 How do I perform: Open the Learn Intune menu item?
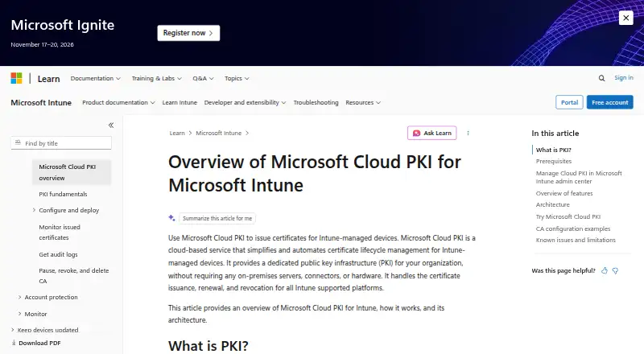click(180, 103)
